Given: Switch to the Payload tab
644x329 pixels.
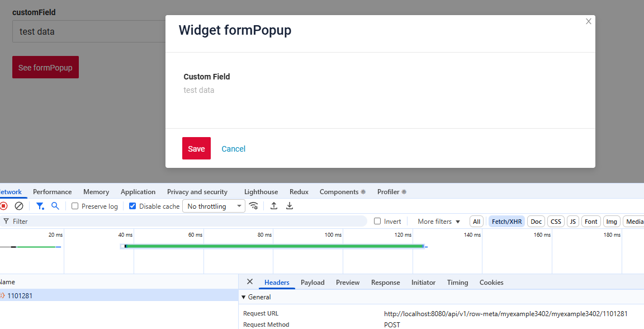Looking at the screenshot, I should pos(312,283).
